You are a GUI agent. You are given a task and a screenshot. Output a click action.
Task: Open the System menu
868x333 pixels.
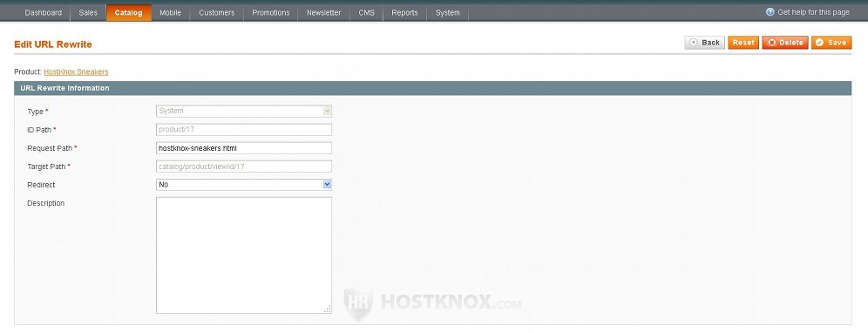tap(447, 13)
